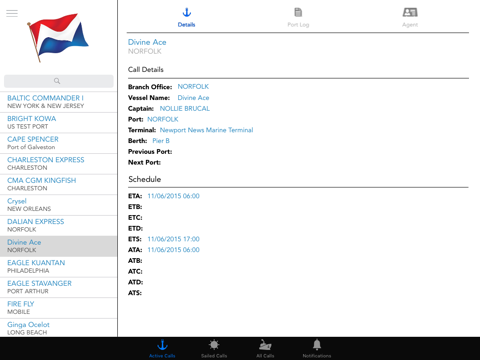This screenshot has width=480, height=360.
Task: Click ATA value 11/06/2015 06:00
Action: [173, 250]
